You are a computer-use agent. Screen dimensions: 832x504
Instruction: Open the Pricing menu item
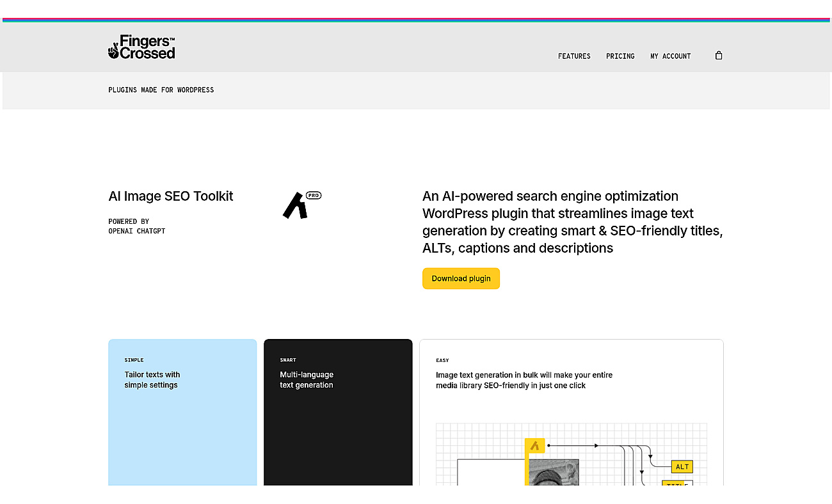click(620, 56)
